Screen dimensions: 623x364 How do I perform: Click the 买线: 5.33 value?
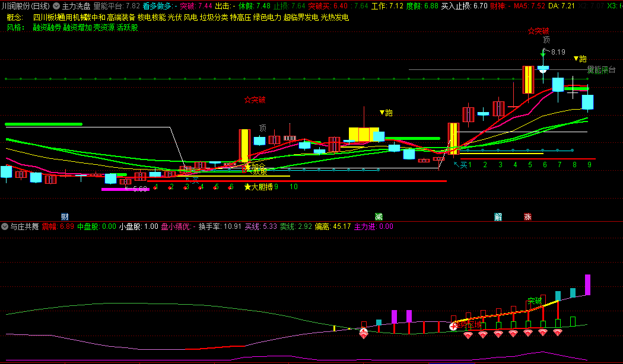point(261,226)
